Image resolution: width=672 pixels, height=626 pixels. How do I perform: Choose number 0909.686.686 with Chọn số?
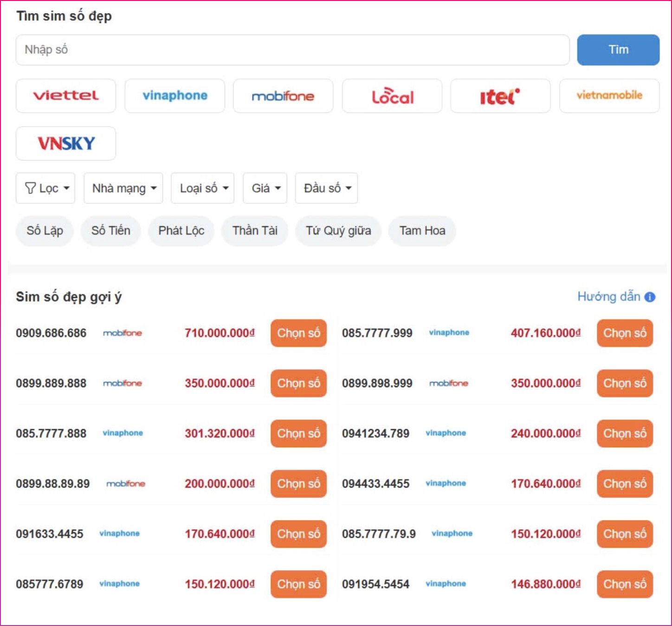pos(298,333)
